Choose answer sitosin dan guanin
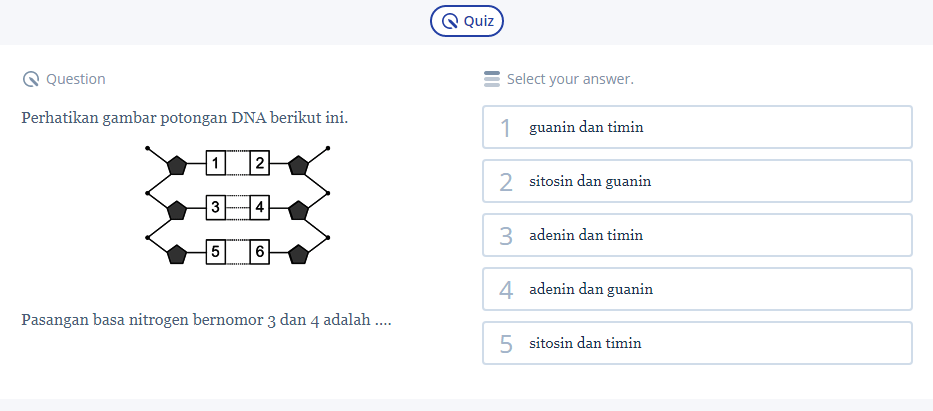 [x=697, y=181]
